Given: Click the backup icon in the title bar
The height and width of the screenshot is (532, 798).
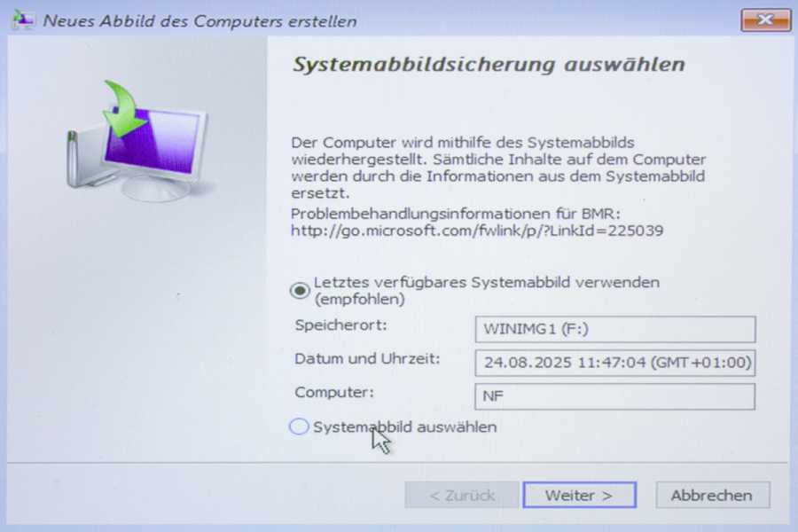Looking at the screenshot, I should pyautogui.click(x=23, y=20).
